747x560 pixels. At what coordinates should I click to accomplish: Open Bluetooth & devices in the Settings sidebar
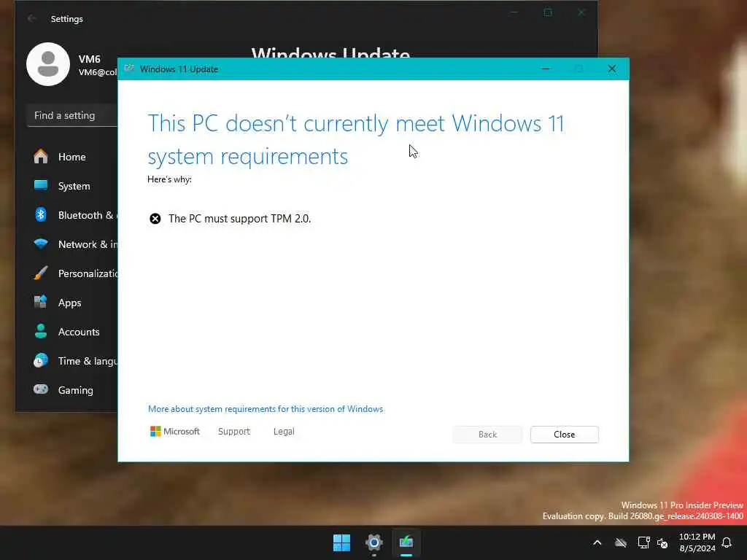[66, 215]
